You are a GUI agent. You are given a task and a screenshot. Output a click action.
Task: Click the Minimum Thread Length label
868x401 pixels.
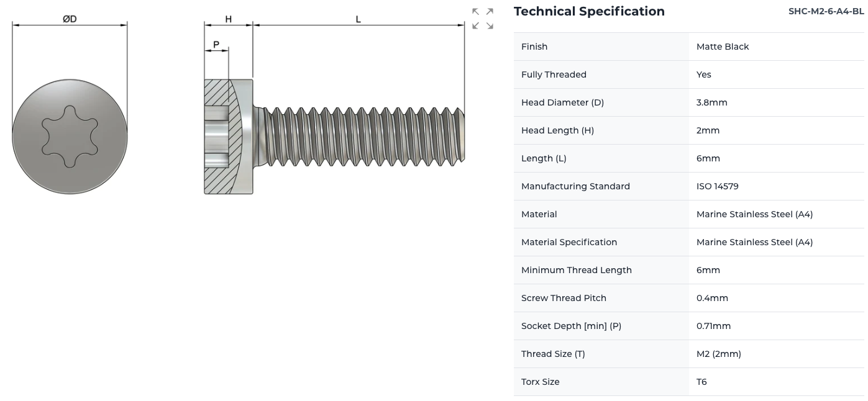576,270
